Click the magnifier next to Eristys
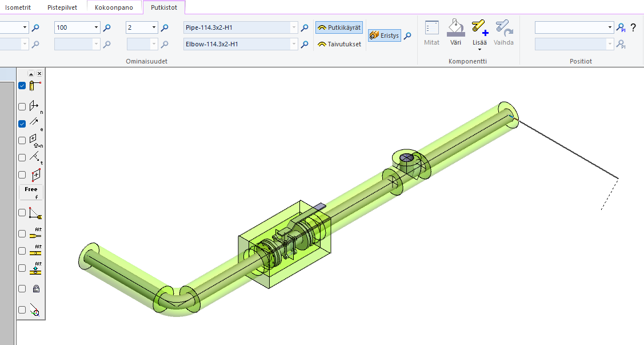644x345 pixels. tap(407, 35)
